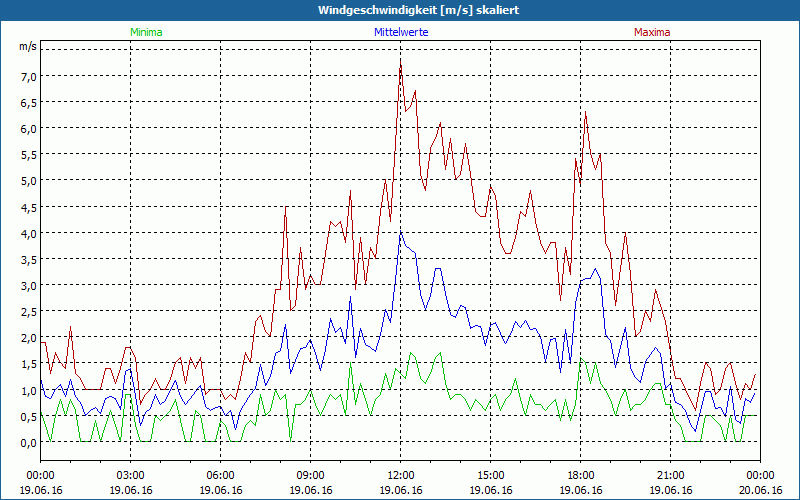The height and width of the screenshot is (500, 800).
Task: Click the m/s axis unit label
Action: tap(28, 46)
